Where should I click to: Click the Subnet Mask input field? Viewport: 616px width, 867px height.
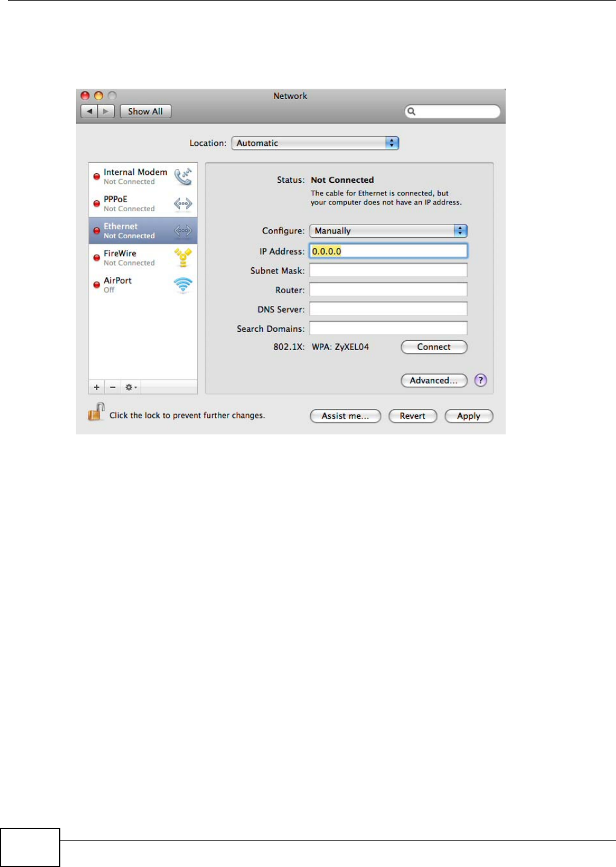[389, 270]
